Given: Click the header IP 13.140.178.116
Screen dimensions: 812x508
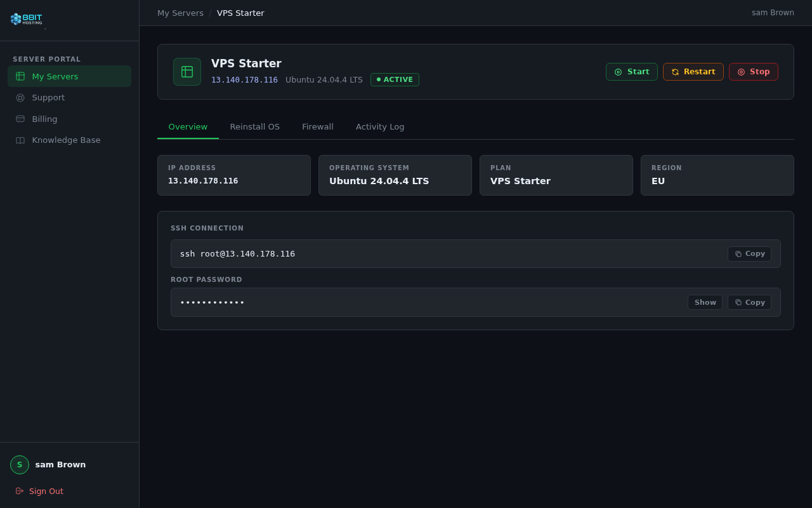Looking at the screenshot, I should (244, 80).
